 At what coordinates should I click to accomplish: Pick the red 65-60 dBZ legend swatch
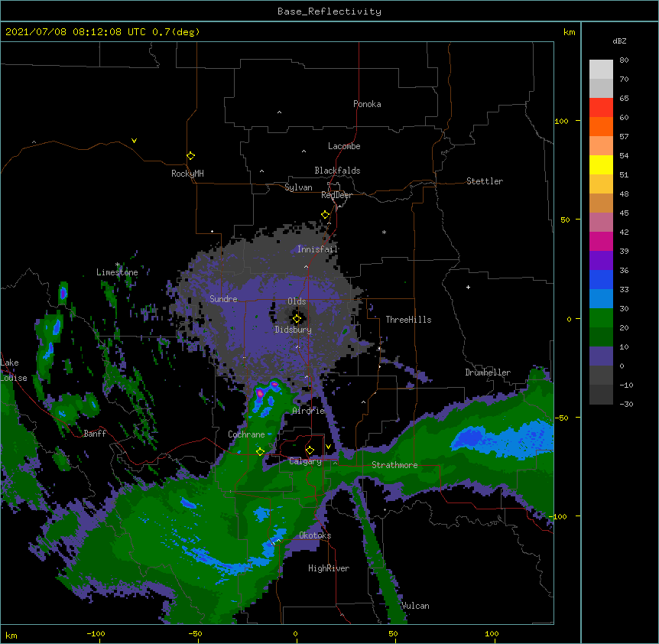(601, 108)
